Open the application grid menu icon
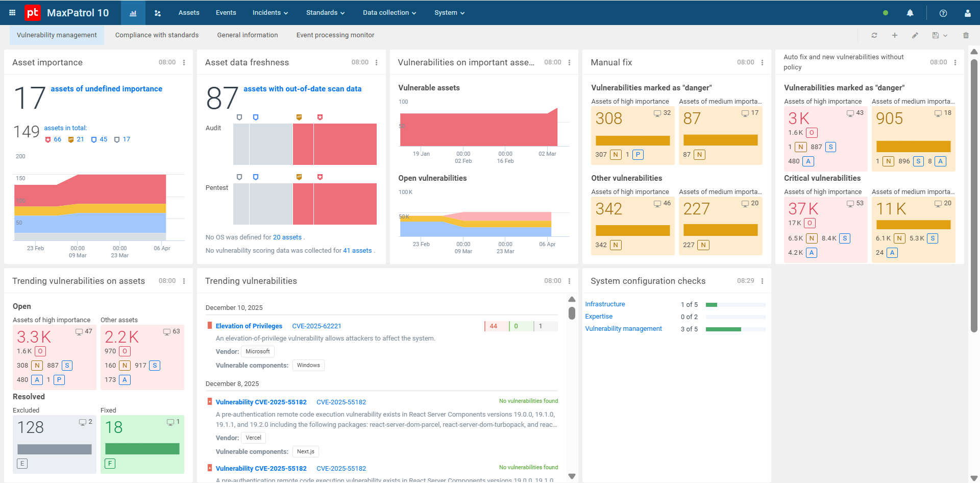 [x=12, y=13]
